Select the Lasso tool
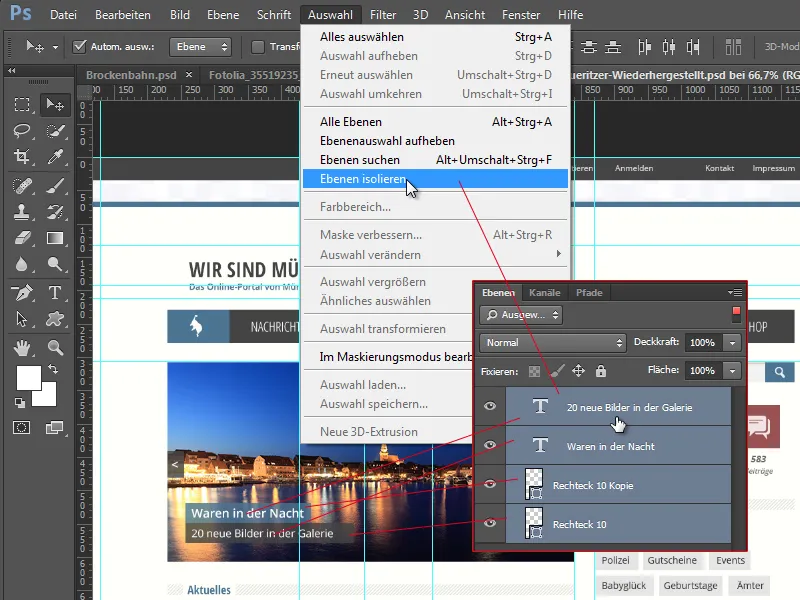The width and height of the screenshot is (800, 600). (x=21, y=131)
